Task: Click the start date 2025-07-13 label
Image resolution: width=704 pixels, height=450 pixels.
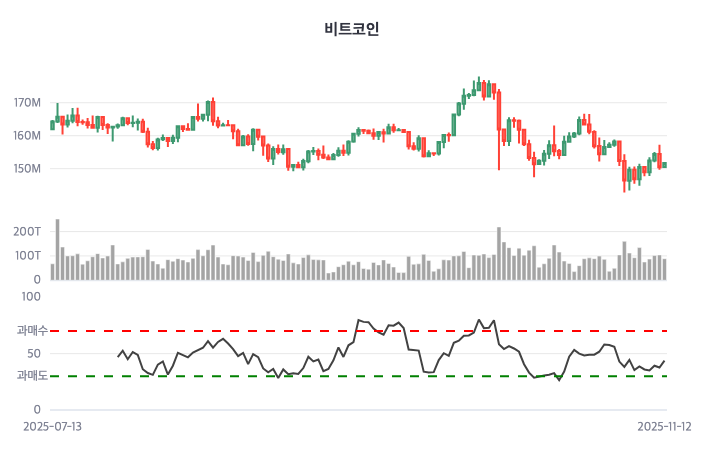Action: [x=54, y=426]
